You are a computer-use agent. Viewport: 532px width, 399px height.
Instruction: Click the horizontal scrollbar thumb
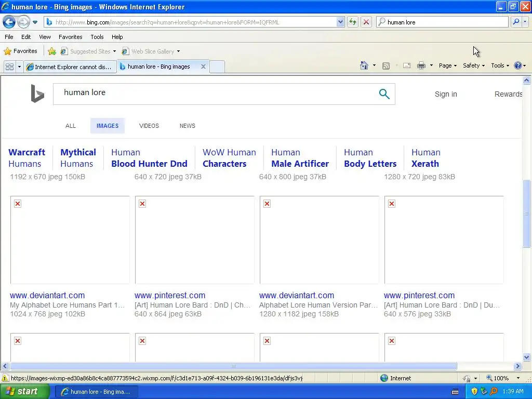click(x=233, y=366)
